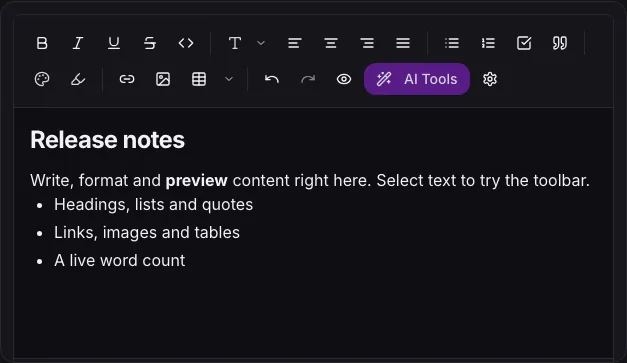Toggle bold formatting
Screen dimensions: 627x363
pyautogui.click(x=42, y=43)
